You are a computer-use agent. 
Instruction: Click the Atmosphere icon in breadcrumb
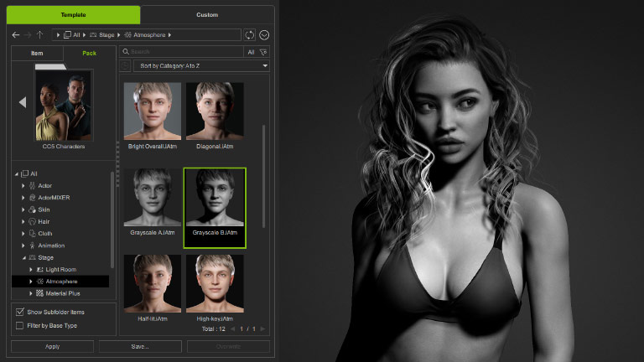(x=127, y=35)
